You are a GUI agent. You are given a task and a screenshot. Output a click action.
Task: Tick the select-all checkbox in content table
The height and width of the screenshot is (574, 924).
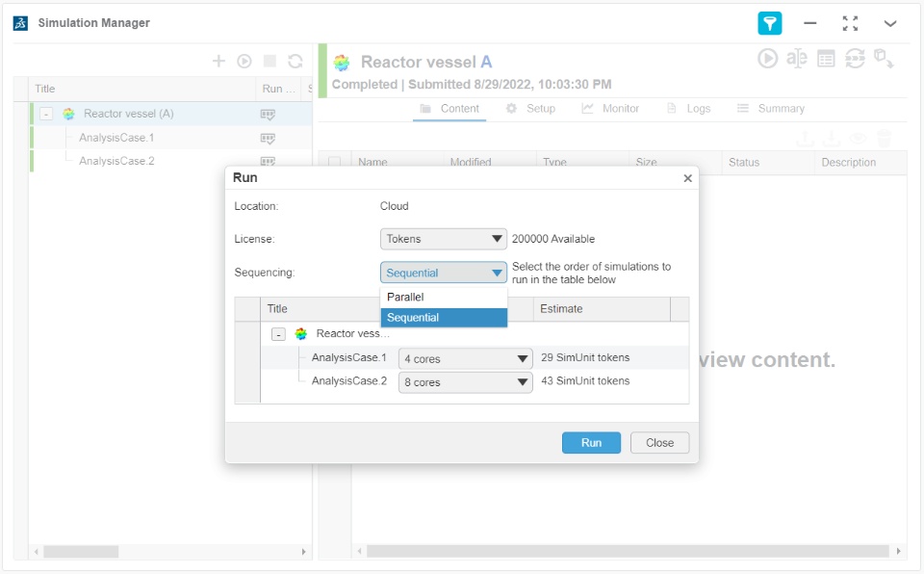point(334,162)
